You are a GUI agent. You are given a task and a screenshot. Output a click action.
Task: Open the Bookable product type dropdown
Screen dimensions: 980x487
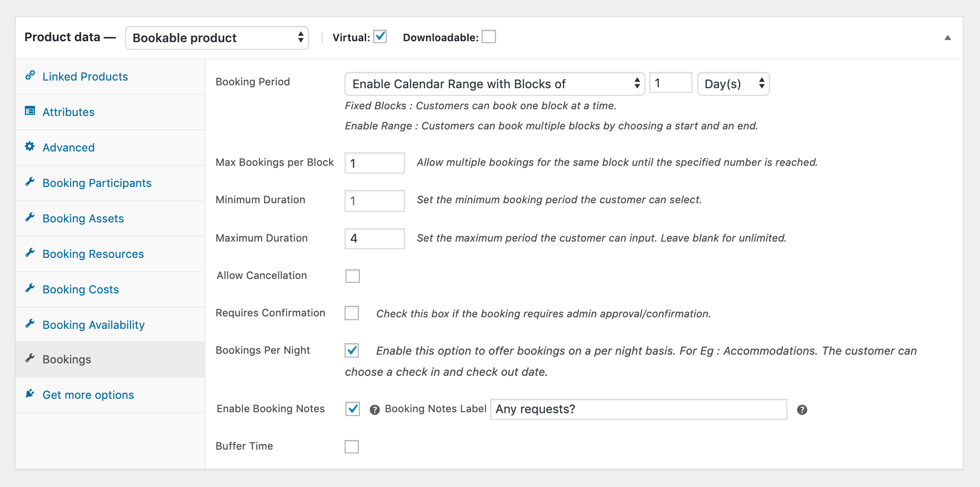tap(217, 38)
